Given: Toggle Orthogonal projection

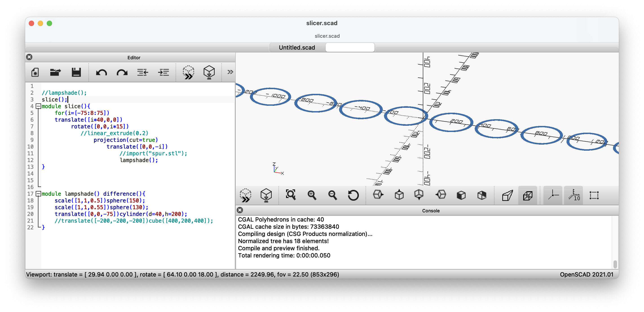Looking at the screenshot, I should pos(527,195).
